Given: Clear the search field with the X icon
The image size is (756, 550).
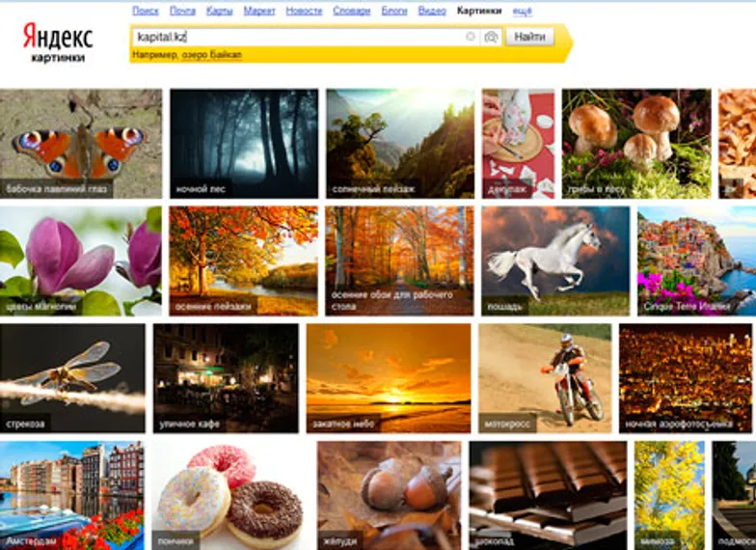Looking at the screenshot, I should 471,37.
